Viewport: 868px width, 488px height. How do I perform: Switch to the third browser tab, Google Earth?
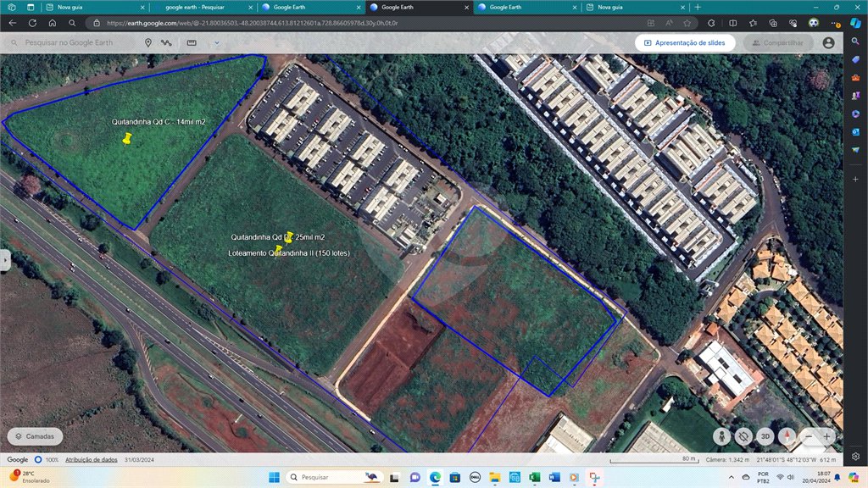[x=310, y=7]
